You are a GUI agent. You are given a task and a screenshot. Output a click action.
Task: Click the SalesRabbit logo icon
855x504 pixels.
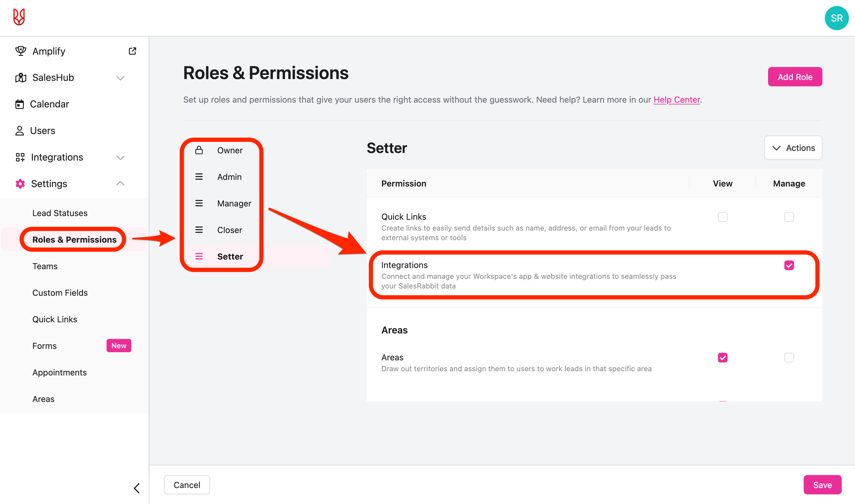19,17
